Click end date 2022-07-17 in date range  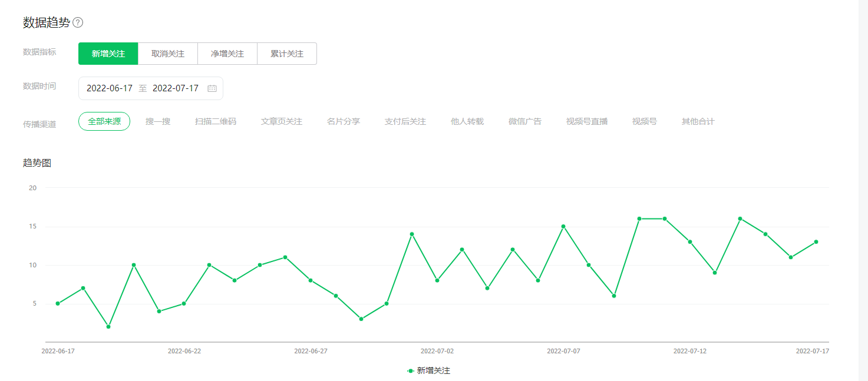(x=176, y=88)
